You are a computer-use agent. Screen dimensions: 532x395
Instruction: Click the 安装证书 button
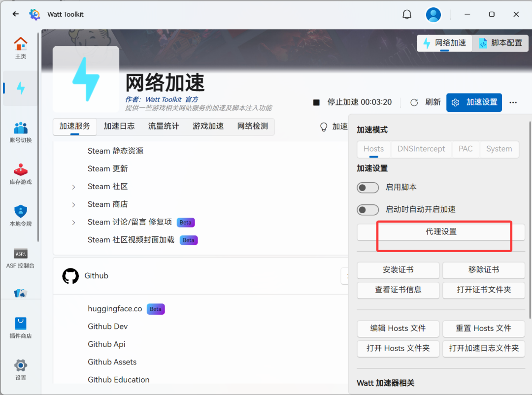(398, 270)
